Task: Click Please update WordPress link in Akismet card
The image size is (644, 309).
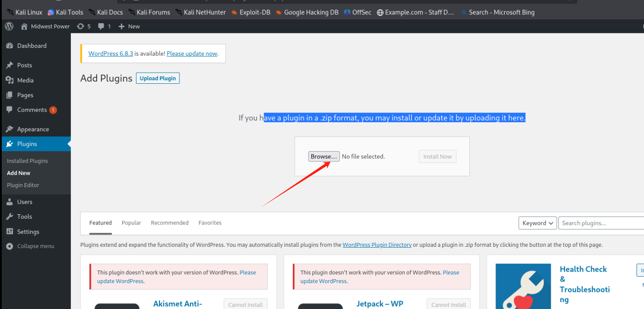Action: (x=176, y=277)
